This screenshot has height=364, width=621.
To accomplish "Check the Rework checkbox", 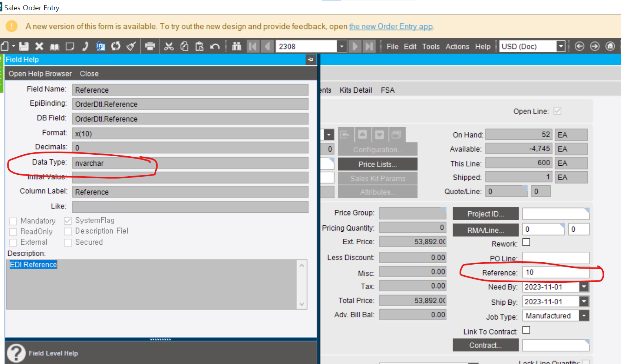I will tap(526, 242).
